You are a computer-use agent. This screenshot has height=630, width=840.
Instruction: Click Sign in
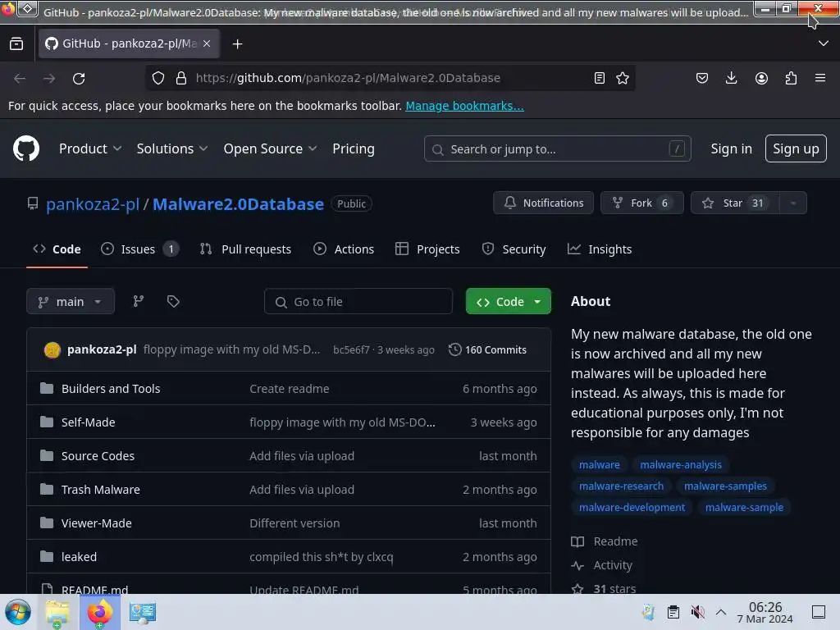(731, 148)
